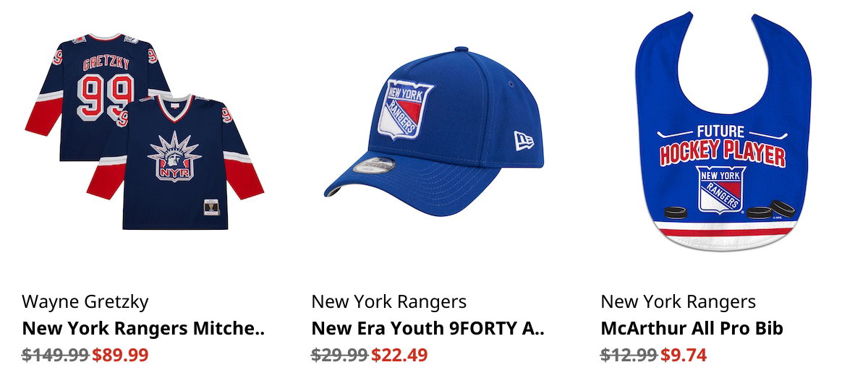This screenshot has width=868, height=383.
Task: Click the $9.74 sale price
Action: 684,356
